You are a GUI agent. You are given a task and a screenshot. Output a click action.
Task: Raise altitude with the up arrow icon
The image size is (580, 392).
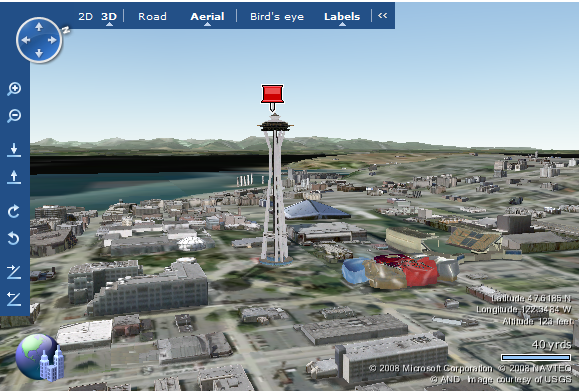click(x=14, y=177)
